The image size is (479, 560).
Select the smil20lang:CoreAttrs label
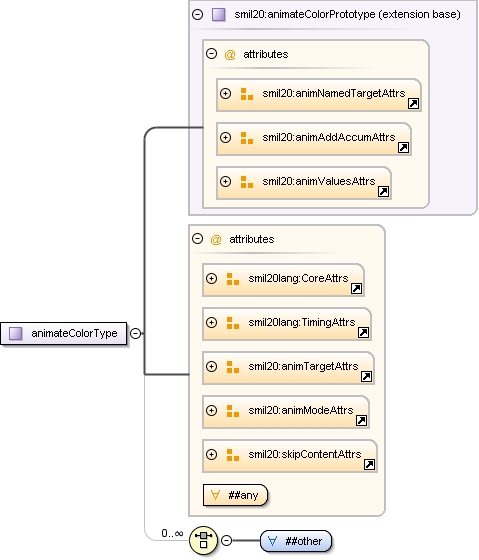298,278
